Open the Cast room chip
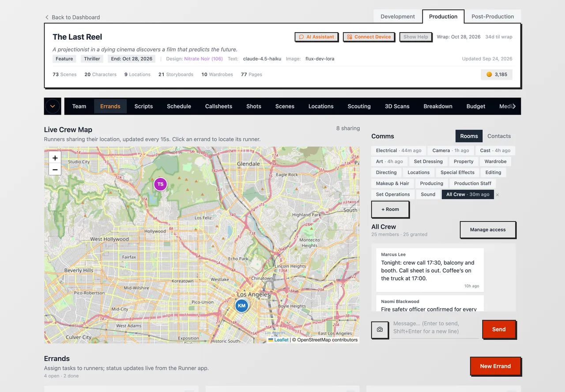 [495, 150]
